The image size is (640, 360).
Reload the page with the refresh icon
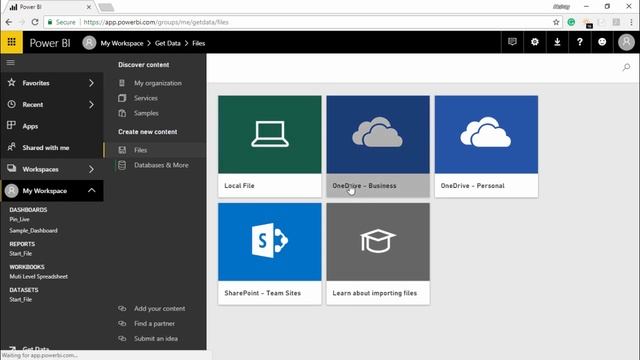(x=35, y=22)
